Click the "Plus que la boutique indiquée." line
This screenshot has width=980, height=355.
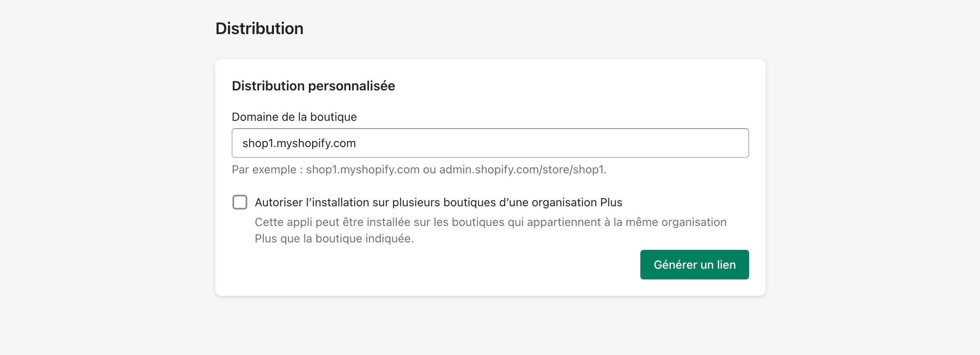334,239
